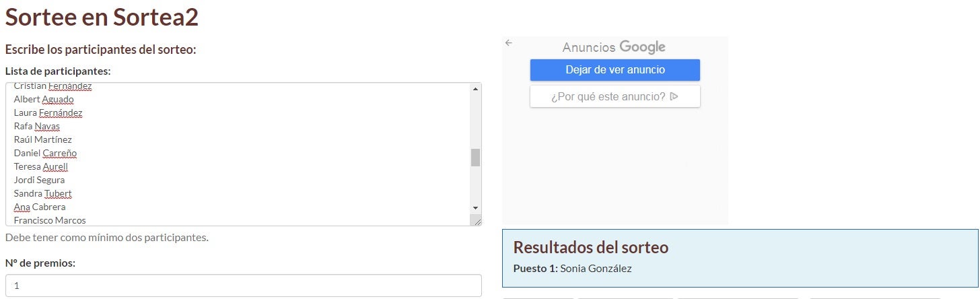This screenshot has width=980, height=299.
Task: Click the AdChoices triangle icon
Action: [x=674, y=96]
